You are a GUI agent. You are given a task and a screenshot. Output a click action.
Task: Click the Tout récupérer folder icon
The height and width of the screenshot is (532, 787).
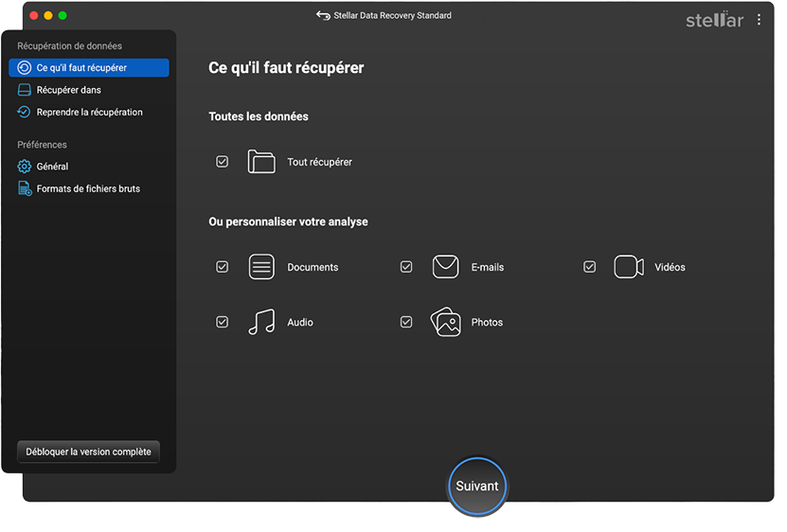pos(261,162)
